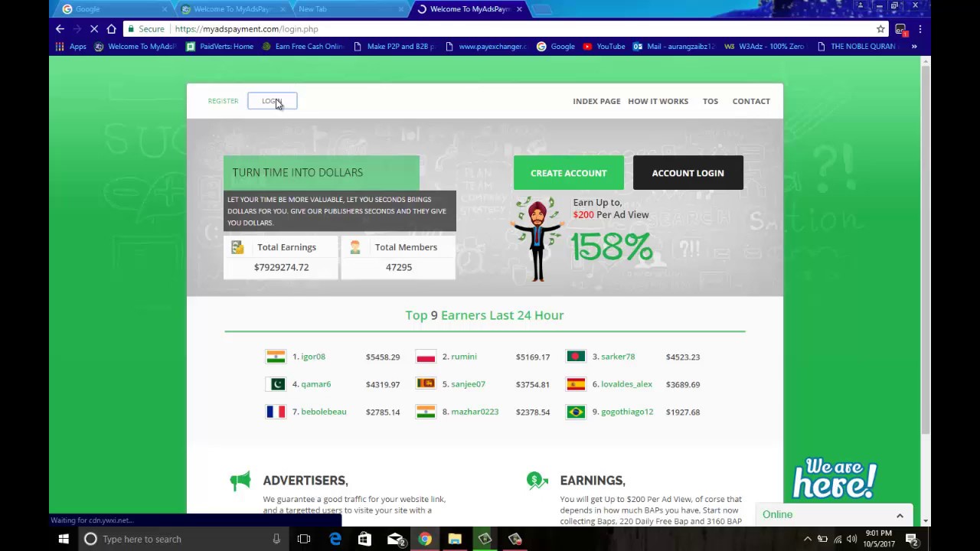
Task: Click earner bebolebeau name
Action: [x=324, y=412]
